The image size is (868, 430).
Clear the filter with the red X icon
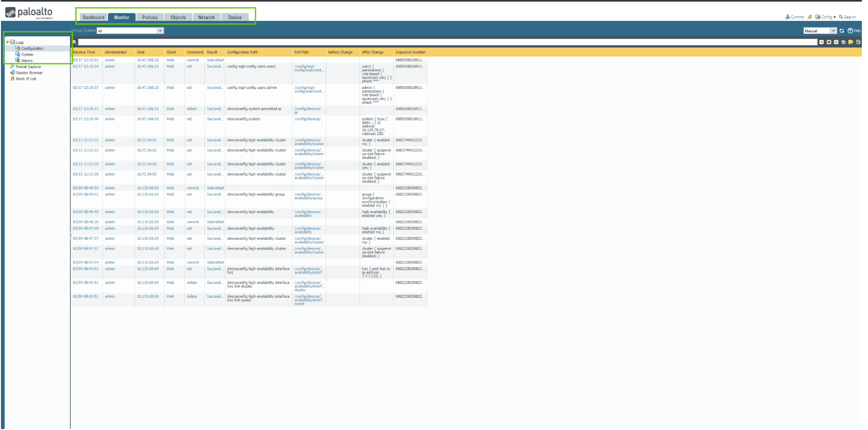coord(829,42)
